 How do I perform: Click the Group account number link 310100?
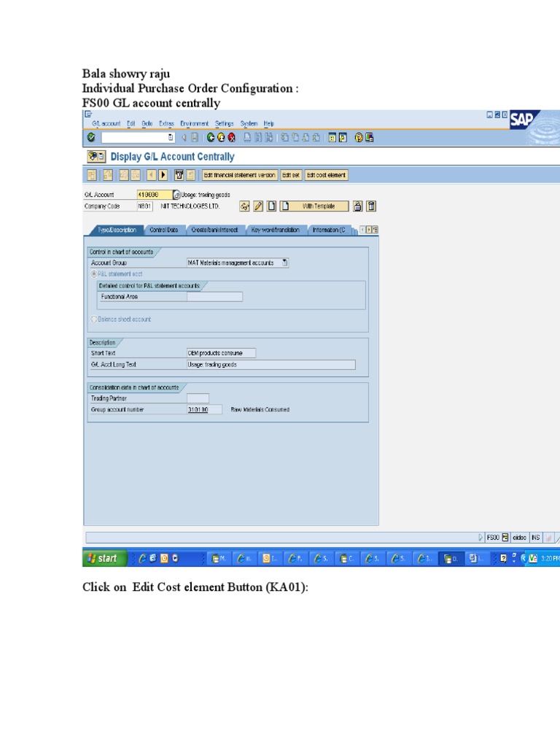(198, 409)
